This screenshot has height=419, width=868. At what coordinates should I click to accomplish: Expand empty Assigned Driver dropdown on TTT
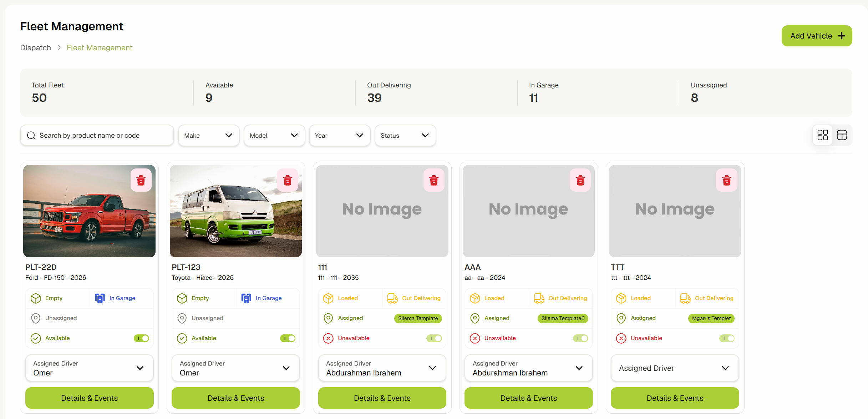(x=675, y=368)
